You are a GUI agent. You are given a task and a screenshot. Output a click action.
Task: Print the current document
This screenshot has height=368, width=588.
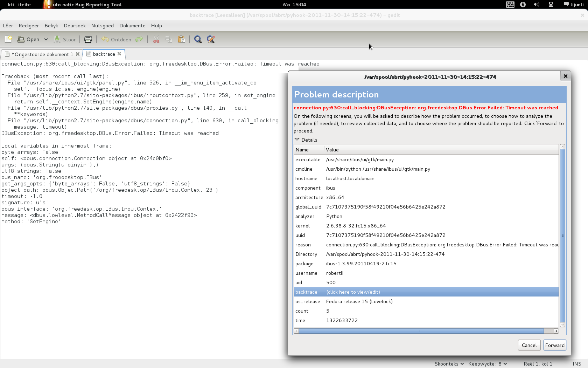88,39
